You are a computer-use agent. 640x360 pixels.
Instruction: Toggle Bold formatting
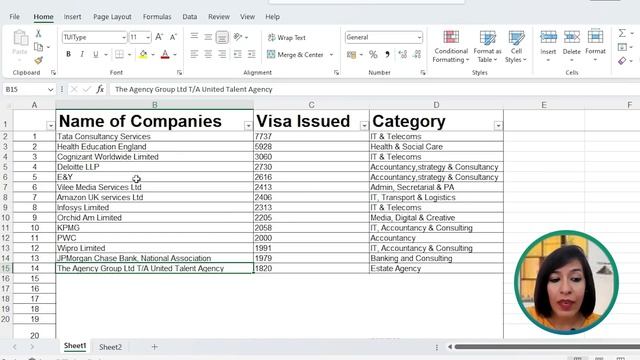click(68, 54)
